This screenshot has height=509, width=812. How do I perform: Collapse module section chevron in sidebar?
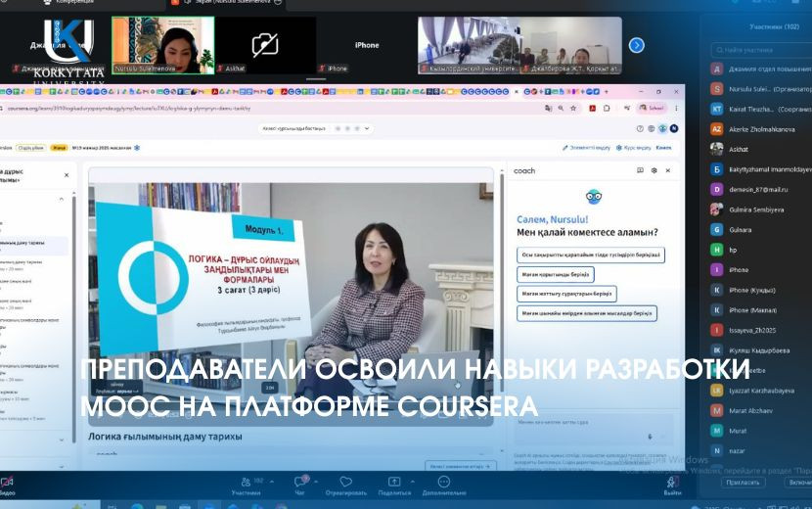click(62, 199)
